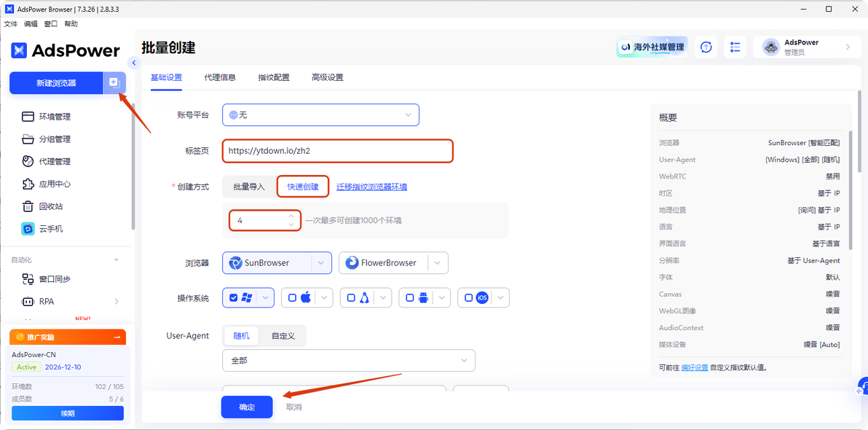Expand the macOS version dropdown arrow
868x430 pixels.
click(x=324, y=297)
